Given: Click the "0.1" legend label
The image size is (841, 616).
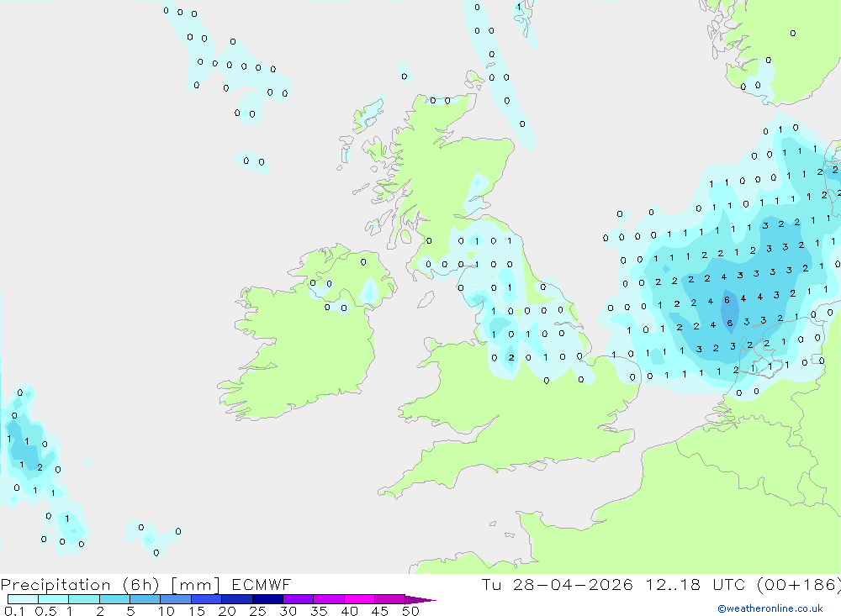Looking at the screenshot, I should [14, 611].
